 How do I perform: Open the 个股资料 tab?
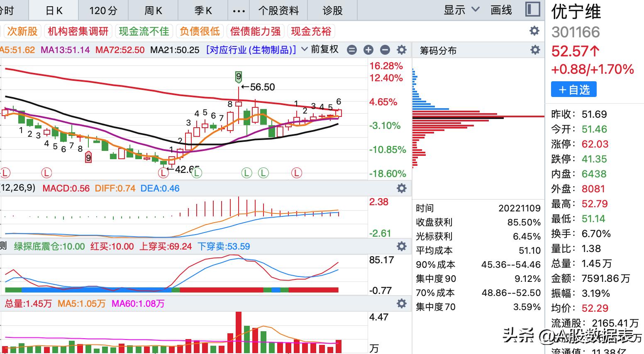pyautogui.click(x=278, y=10)
